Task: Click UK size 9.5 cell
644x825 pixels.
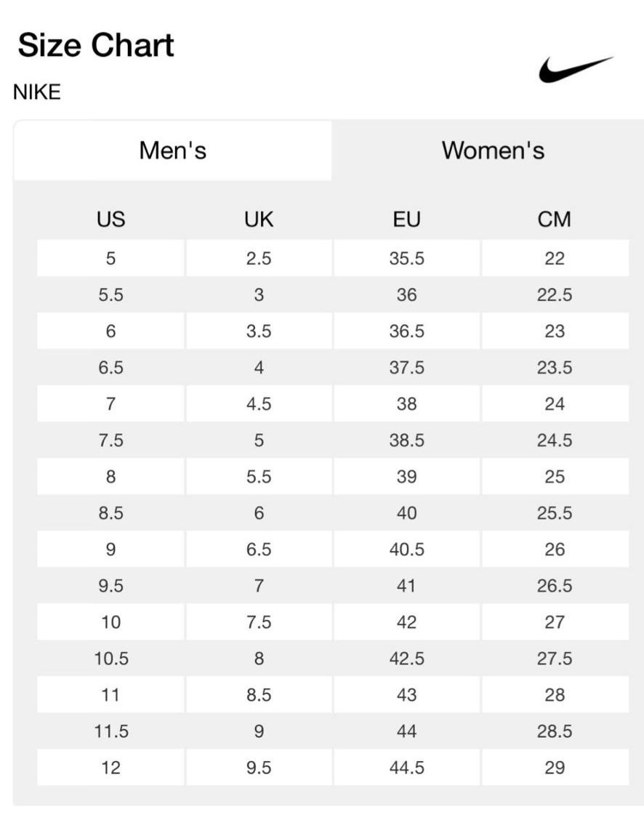Action: tap(259, 768)
